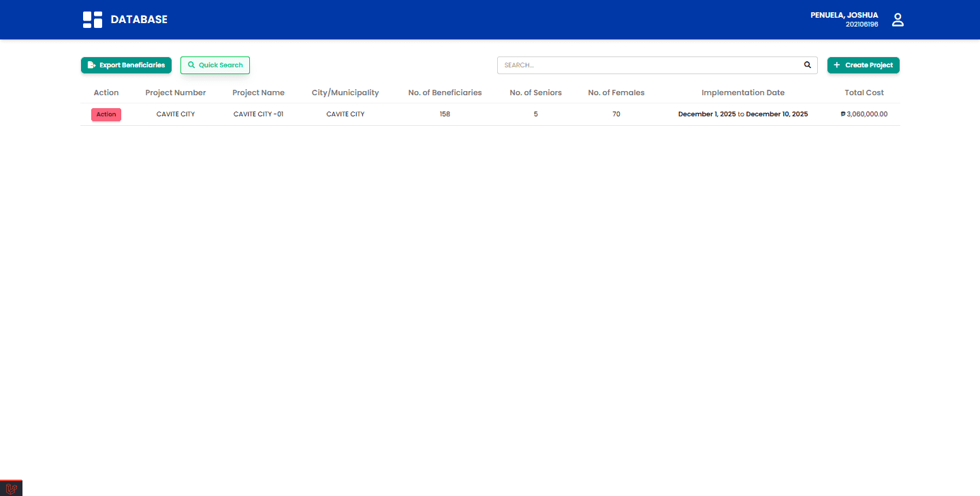Click females count 70
The height and width of the screenshot is (496, 980).
tap(616, 114)
